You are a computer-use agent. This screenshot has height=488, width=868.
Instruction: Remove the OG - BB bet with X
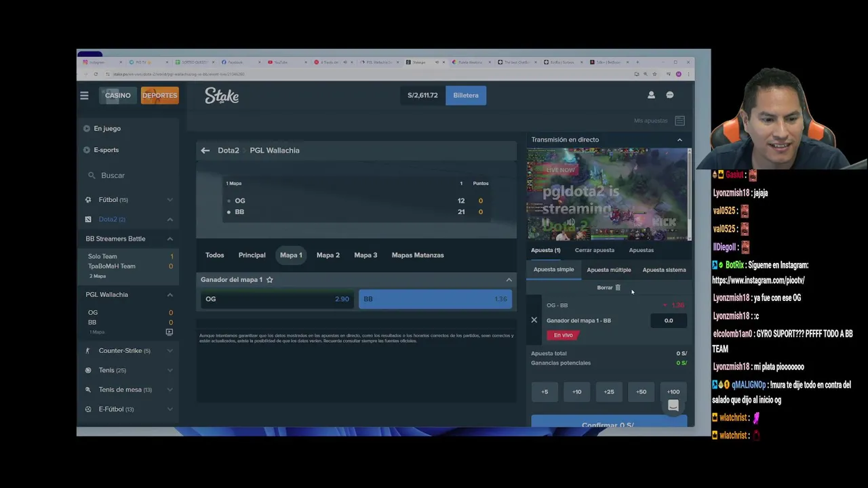coord(534,320)
